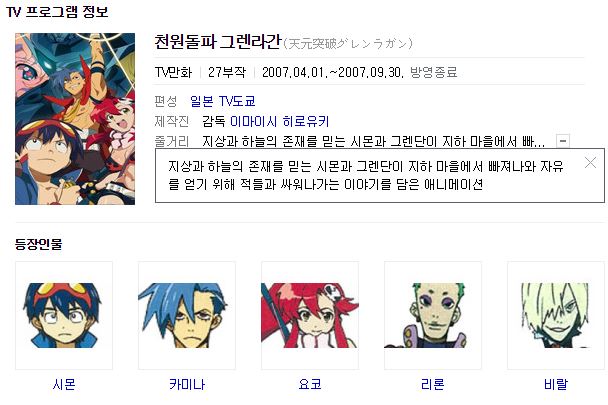The width and height of the screenshot is (608, 405).
Task: Click the TV 프로그램 정보 header
Action: tap(57, 12)
